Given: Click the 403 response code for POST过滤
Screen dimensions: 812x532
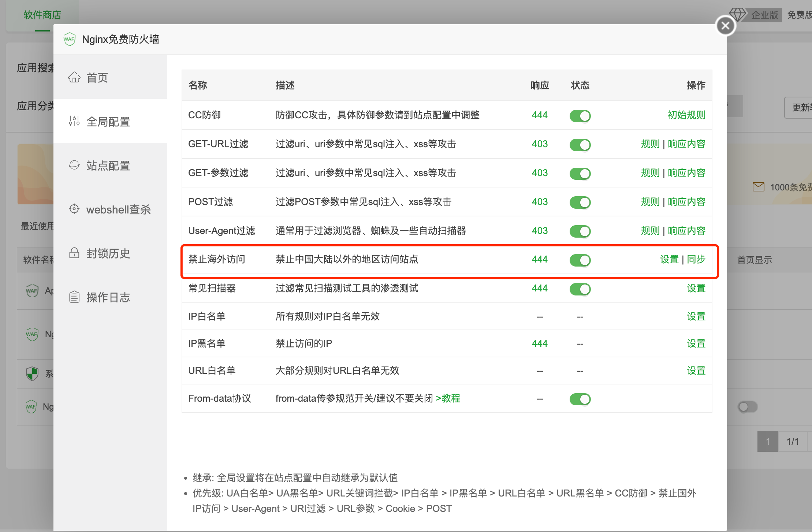Looking at the screenshot, I should pyautogui.click(x=540, y=202).
